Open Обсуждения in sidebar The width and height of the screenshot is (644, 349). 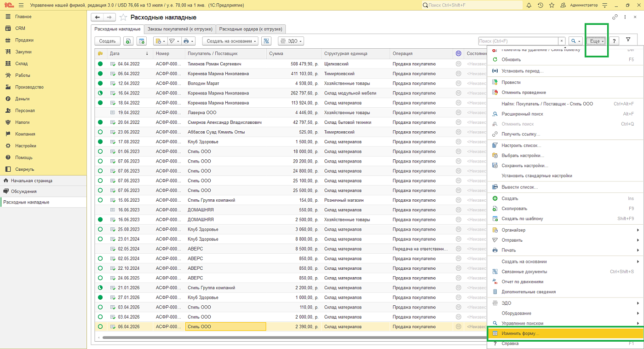coord(43,191)
